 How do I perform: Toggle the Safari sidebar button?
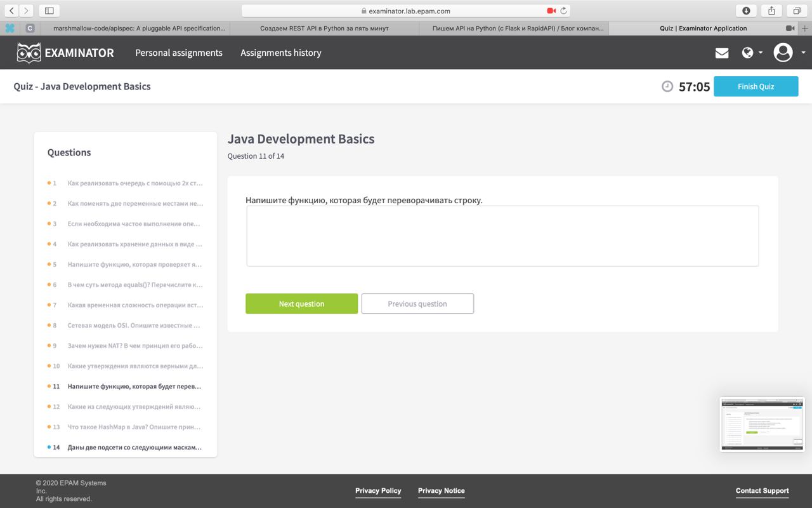point(49,11)
